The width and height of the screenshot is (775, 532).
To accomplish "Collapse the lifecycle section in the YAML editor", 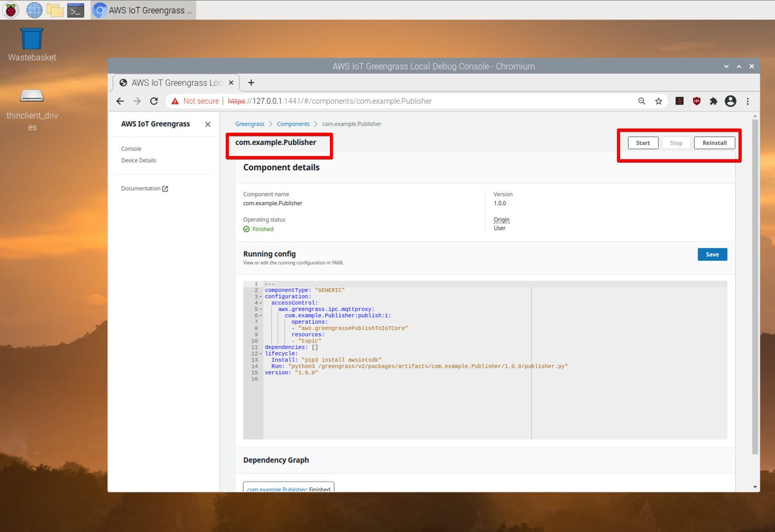I will 261,353.
